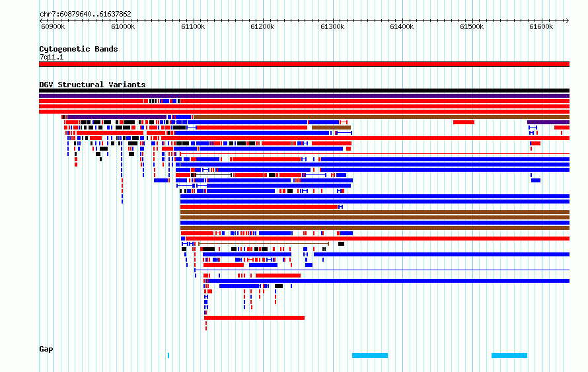Open the DGV Structural Variants track title
This screenshot has width=588, height=372.
(92, 85)
